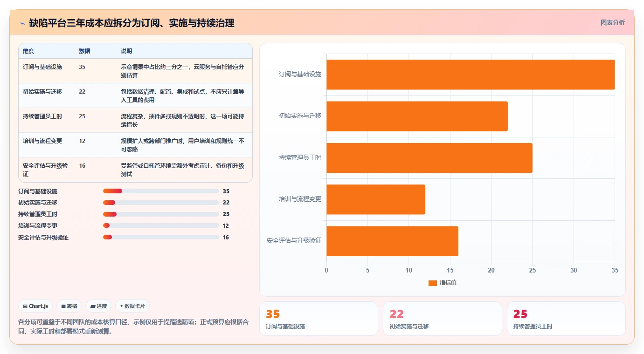Click the 培训与流程变更 progress bar
Screen dimensions: 644x354
tap(161, 226)
